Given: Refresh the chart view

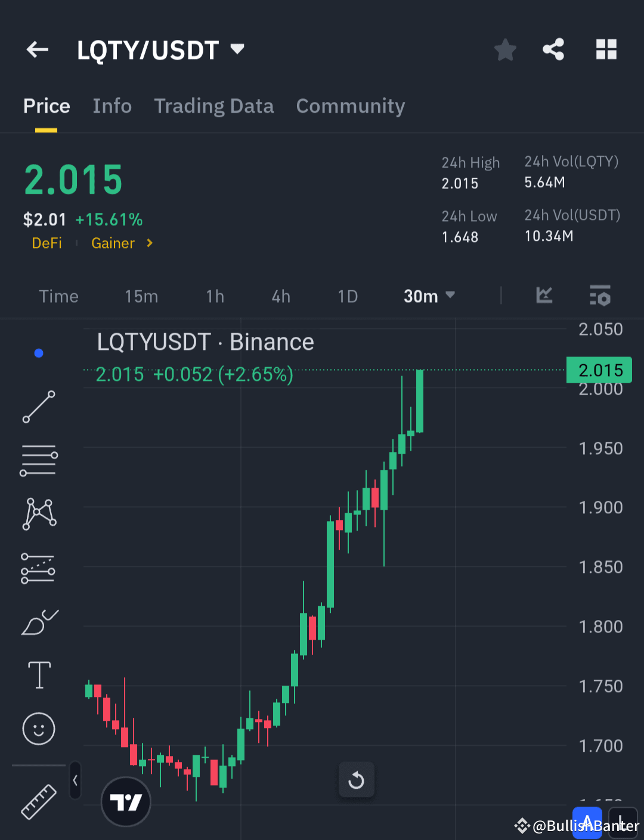Looking at the screenshot, I should (356, 779).
